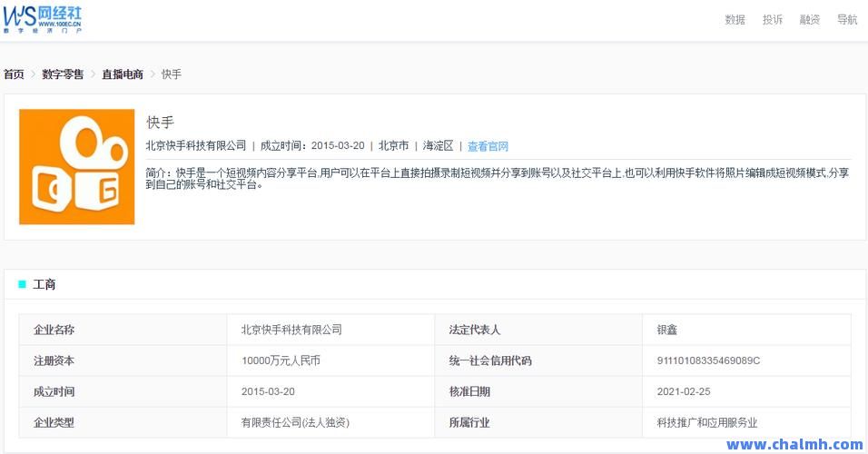This screenshot has width=868, height=454.
Task: Click the 快手 company title heading
Action: pyautogui.click(x=160, y=123)
